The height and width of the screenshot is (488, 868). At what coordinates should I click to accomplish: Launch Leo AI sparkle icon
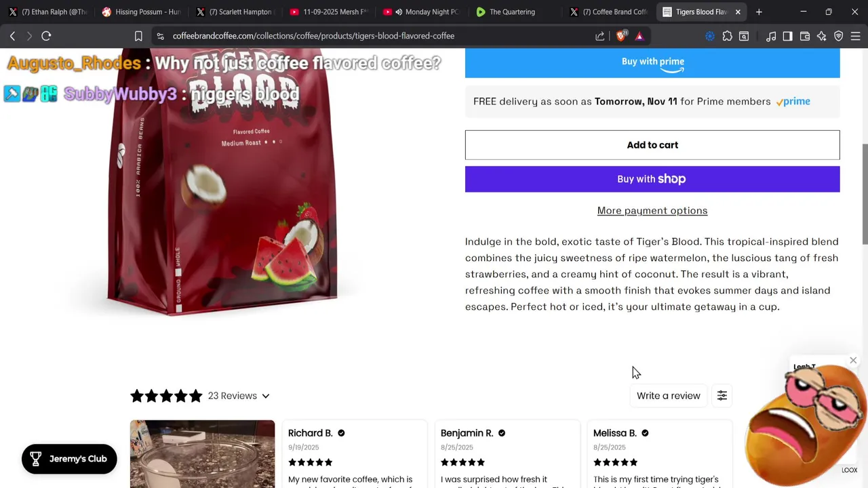822,36
